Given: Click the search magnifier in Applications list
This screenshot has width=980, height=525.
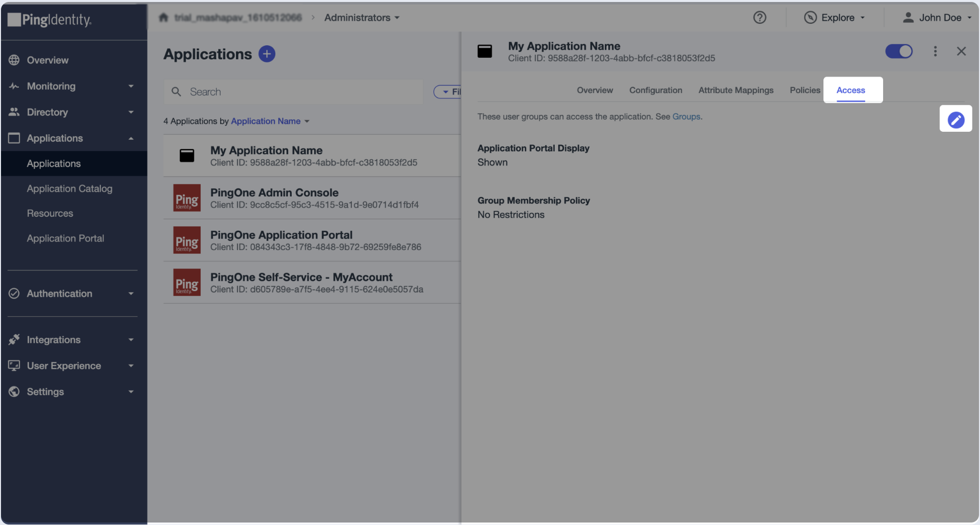Looking at the screenshot, I should pos(176,91).
